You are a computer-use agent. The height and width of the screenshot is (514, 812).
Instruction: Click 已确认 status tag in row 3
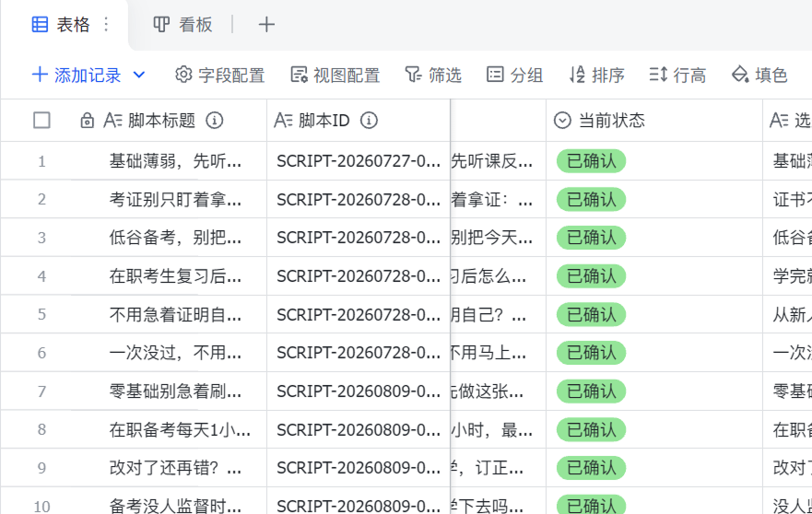[x=591, y=238]
